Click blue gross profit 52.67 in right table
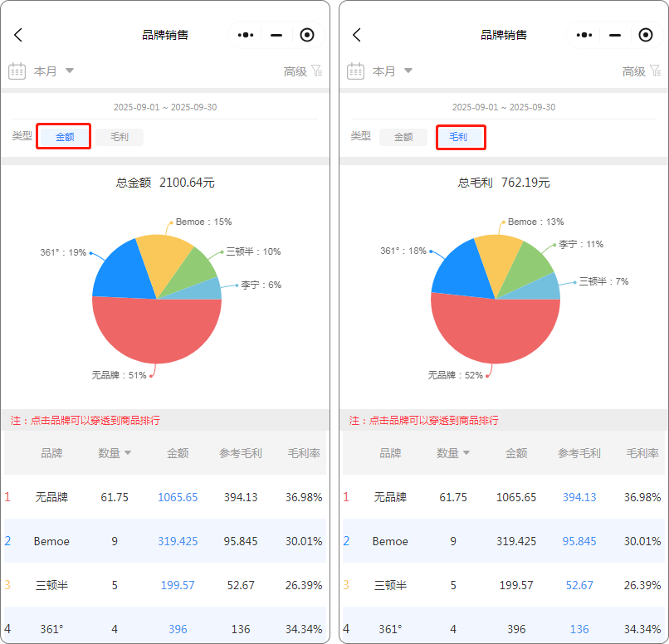 click(579, 585)
